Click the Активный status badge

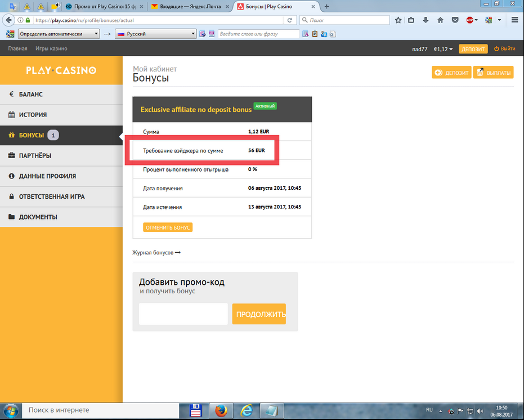click(265, 106)
